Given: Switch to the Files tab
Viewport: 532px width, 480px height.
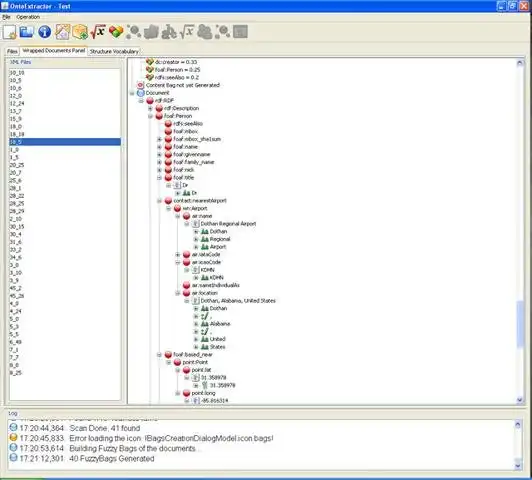Looking at the screenshot, I should pos(12,51).
